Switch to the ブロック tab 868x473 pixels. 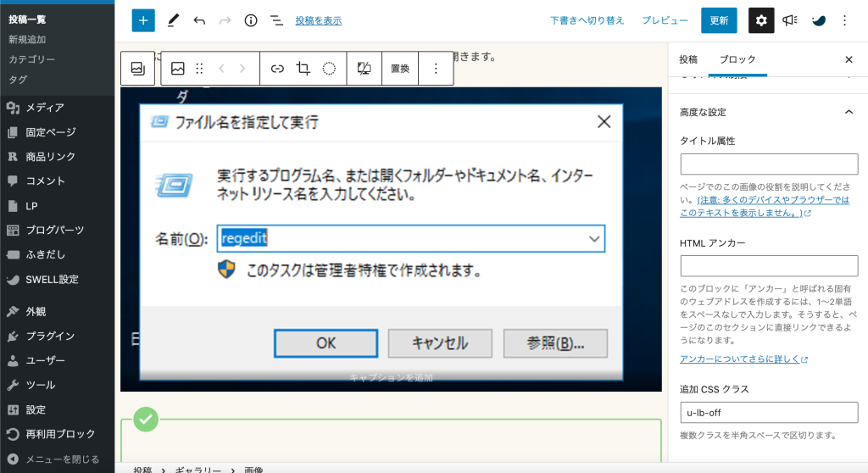[737, 59]
